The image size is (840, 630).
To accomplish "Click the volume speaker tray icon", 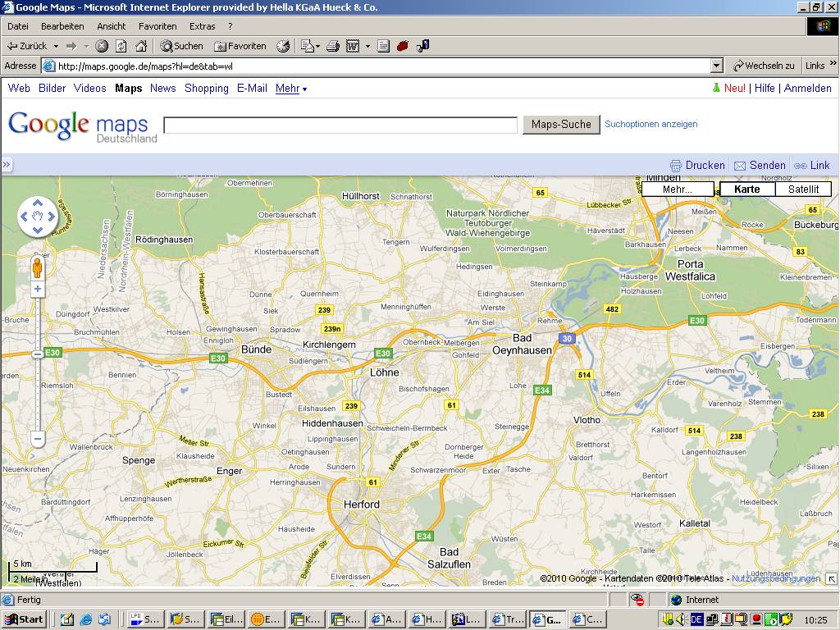I will pos(681,620).
